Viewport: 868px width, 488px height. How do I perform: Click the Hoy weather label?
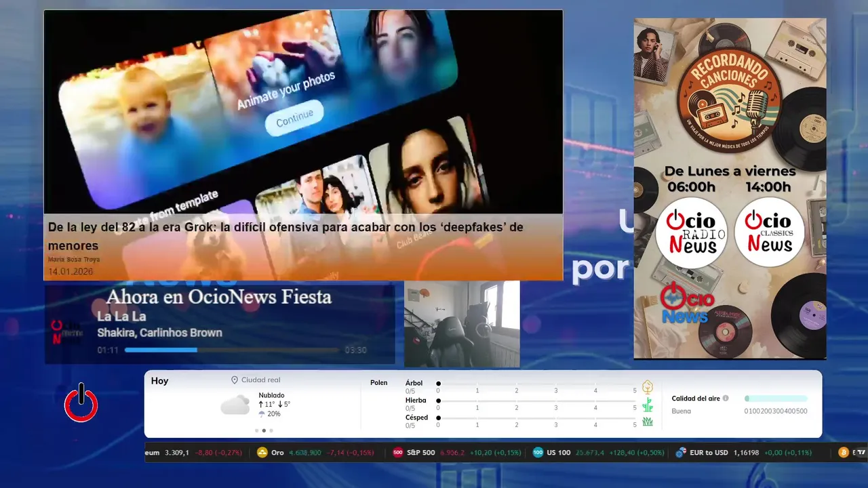tap(159, 381)
